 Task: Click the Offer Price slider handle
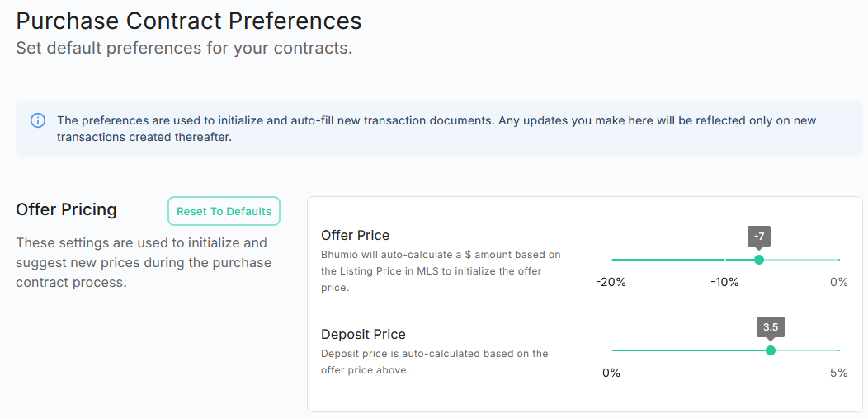[759, 260]
